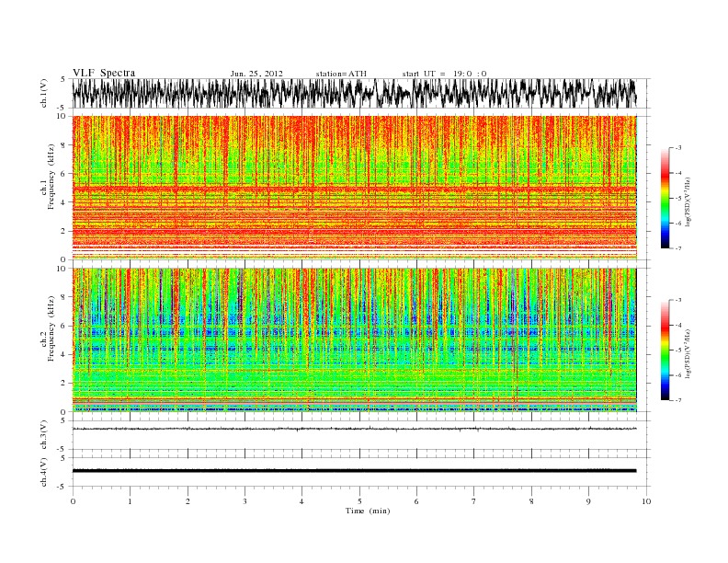
Task: Click the ch.1 spectrogram panel
Action: pyautogui.click(x=354, y=188)
